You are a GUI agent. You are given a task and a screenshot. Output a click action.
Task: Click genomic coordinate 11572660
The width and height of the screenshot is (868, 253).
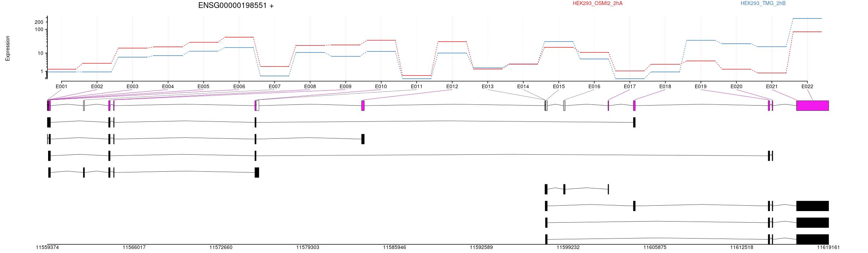(221, 248)
